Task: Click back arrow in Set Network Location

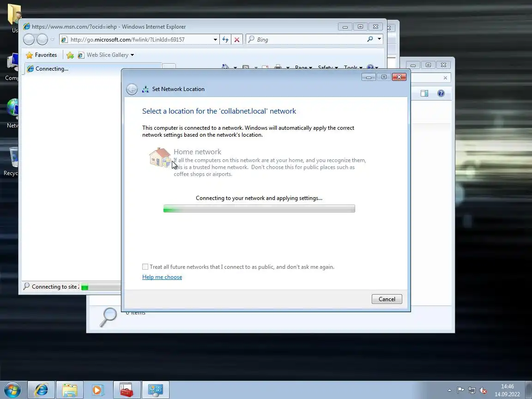Action: pos(132,89)
